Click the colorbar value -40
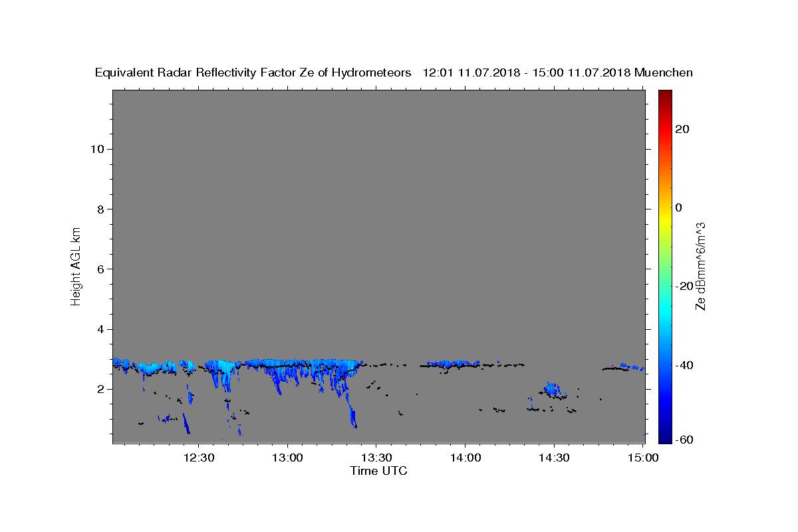This screenshot has height=532, width=798. pyautogui.click(x=684, y=365)
